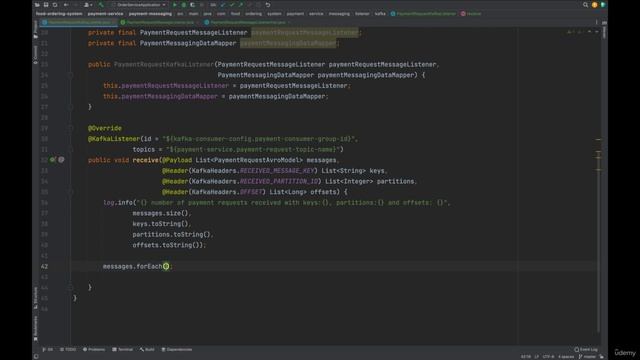The width and height of the screenshot is (640, 360).
Task: Open the Commit tool window stripe
Action: click(x=36, y=55)
